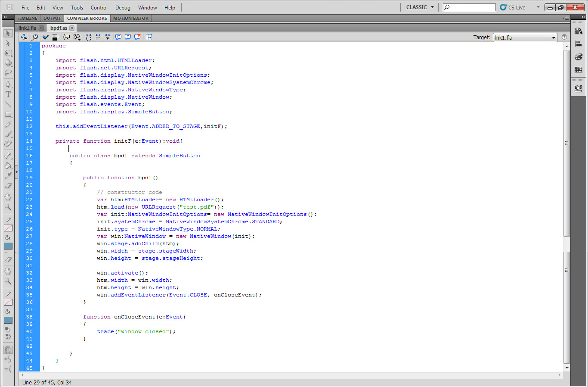The width and height of the screenshot is (588, 387).
Task: Open the Window menu
Action: 148,7
